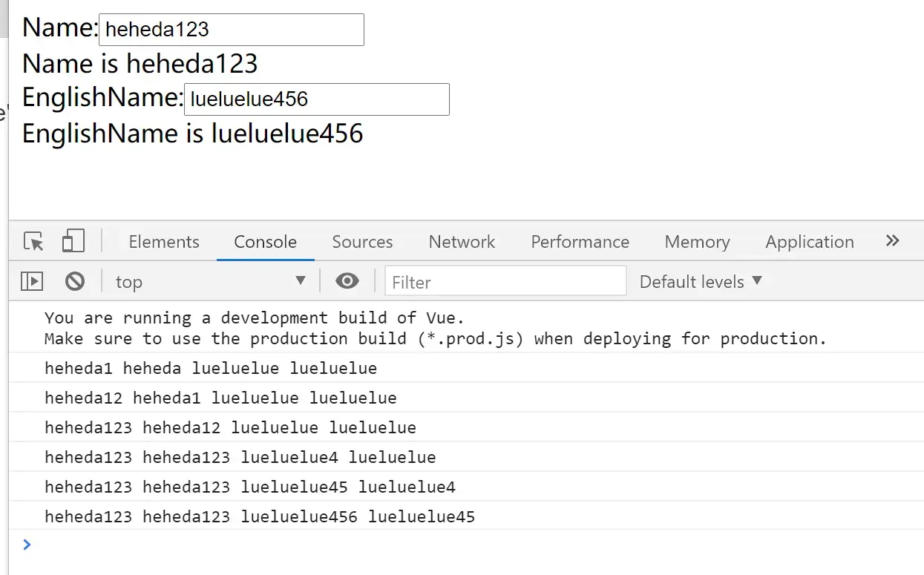The image size is (924, 575).
Task: Expand more DevTools tabs chevron
Action: 893,240
